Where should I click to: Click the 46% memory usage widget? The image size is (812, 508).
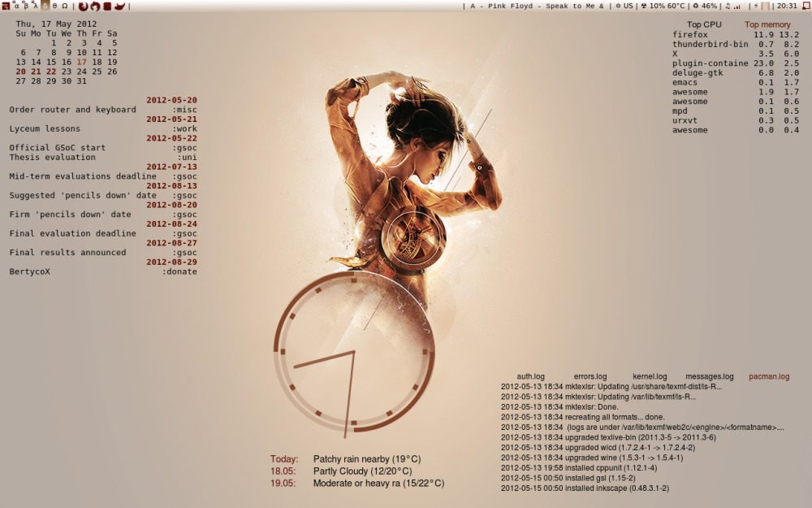(x=705, y=6)
